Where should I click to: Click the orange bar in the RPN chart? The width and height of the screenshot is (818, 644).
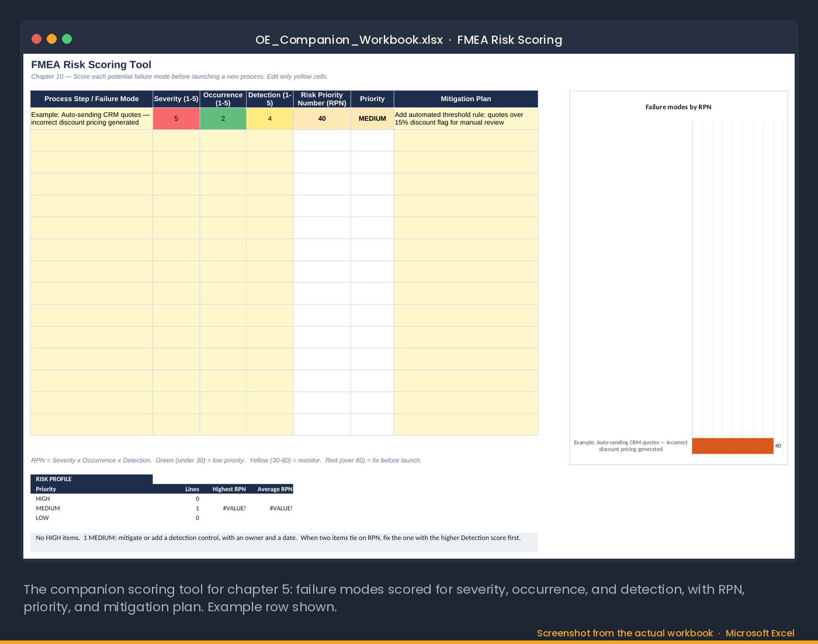click(x=733, y=446)
